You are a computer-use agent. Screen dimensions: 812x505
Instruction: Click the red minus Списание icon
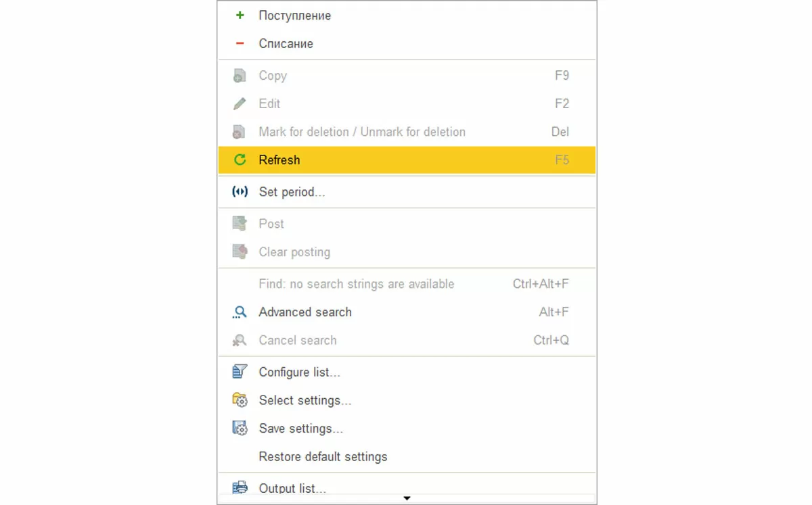(x=240, y=43)
